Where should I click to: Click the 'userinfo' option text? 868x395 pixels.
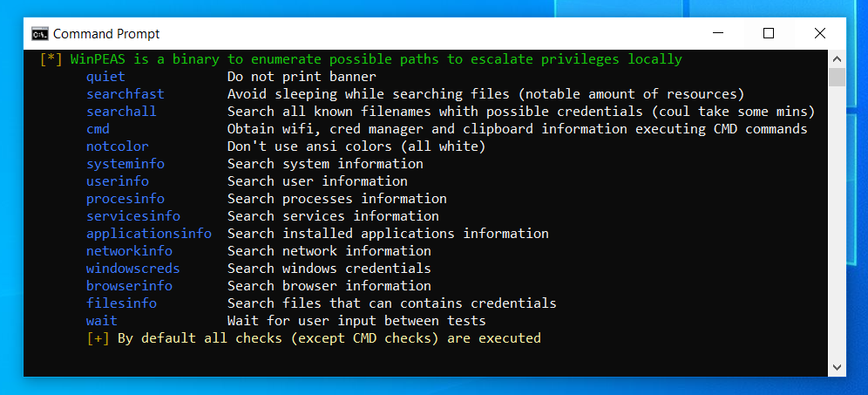pos(118,181)
